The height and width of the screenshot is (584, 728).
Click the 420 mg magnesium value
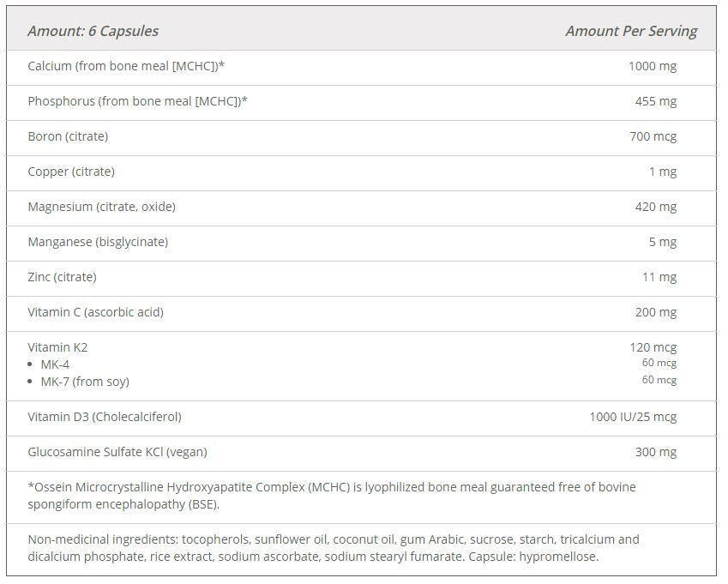pyautogui.click(x=656, y=207)
